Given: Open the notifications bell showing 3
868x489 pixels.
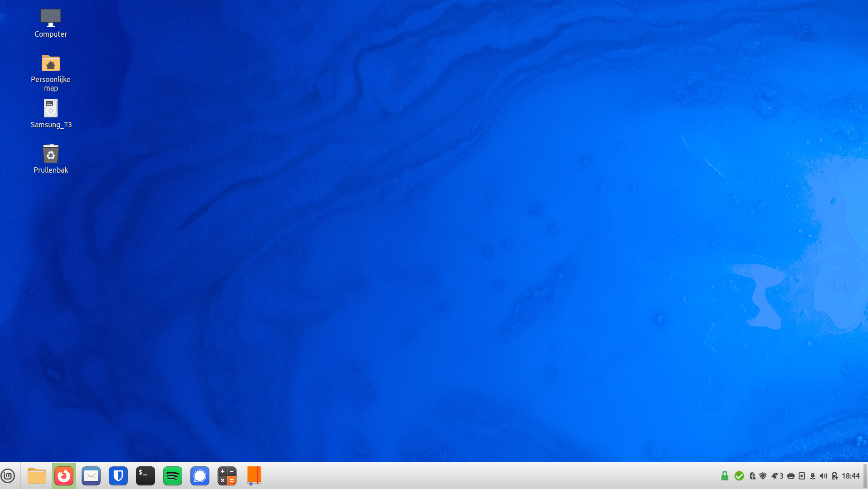Looking at the screenshot, I should point(777,476).
